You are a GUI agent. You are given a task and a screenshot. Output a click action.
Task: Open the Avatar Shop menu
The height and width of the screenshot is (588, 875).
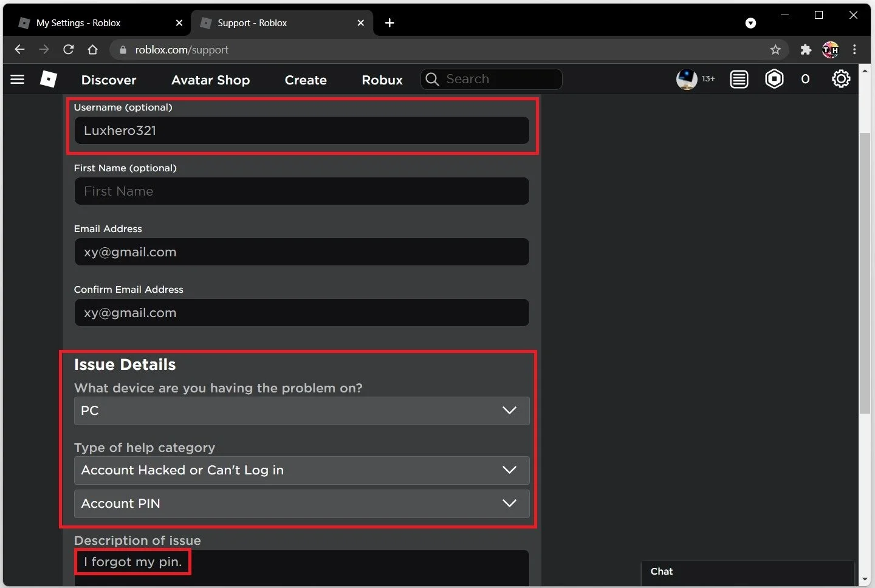(x=211, y=80)
